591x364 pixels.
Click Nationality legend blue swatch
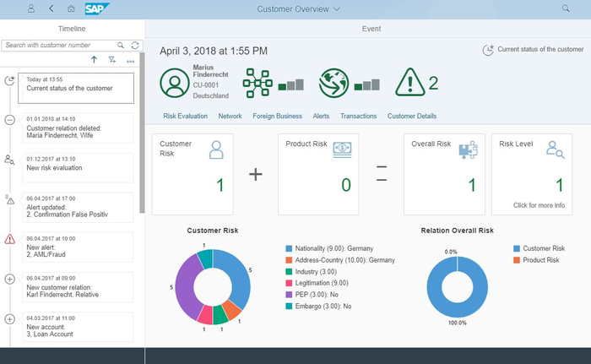[289, 248]
